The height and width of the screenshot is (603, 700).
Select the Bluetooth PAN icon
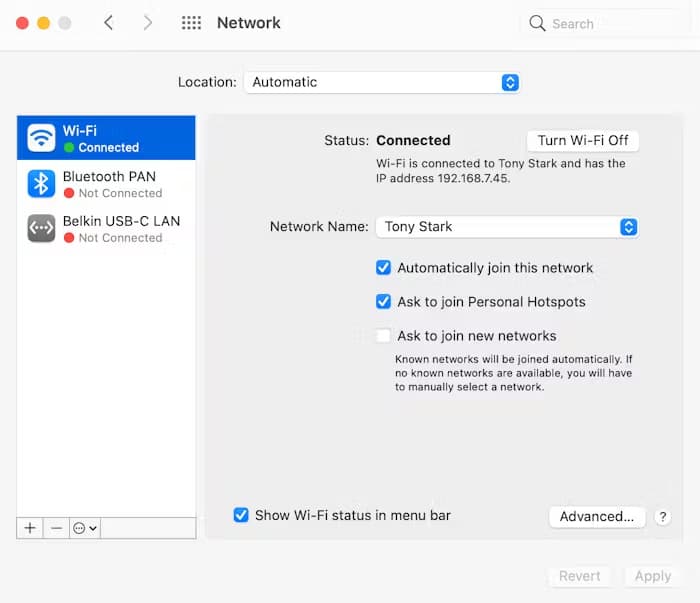(41, 183)
